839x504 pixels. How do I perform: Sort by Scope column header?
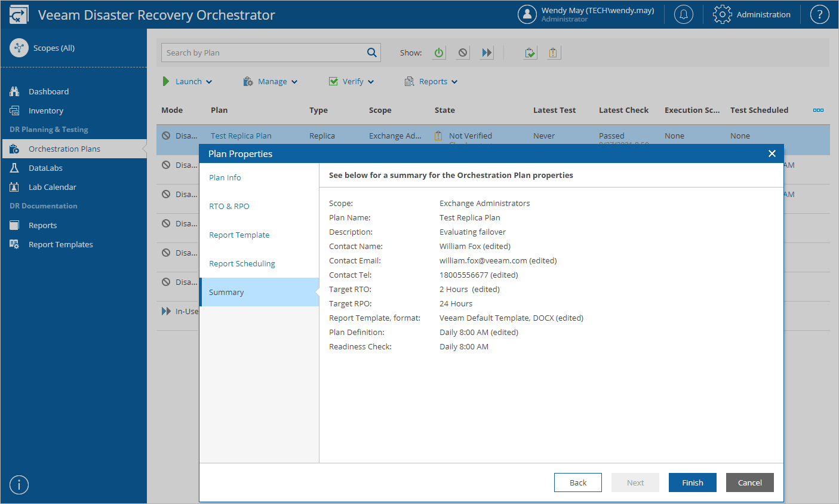click(x=380, y=110)
